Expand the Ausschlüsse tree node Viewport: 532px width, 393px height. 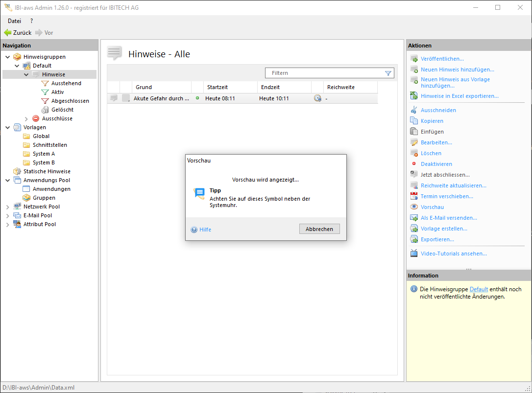[x=26, y=118]
